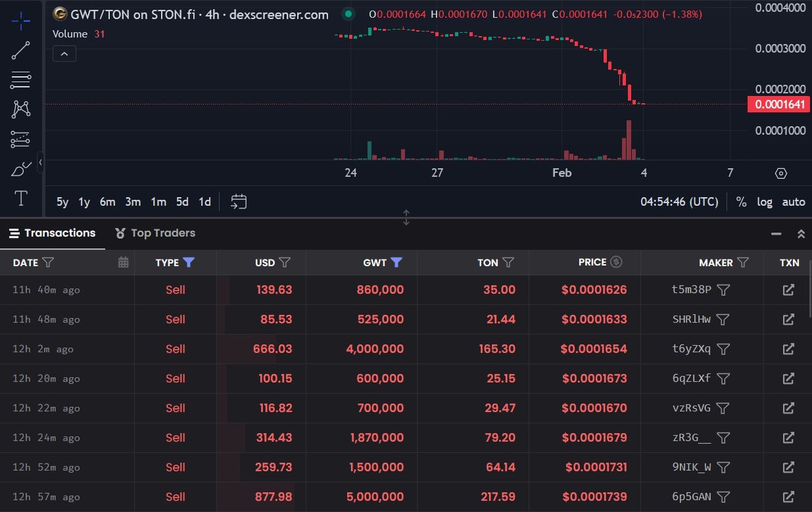The image size is (812, 512).
Task: Collapse the volume indicator legend
Action: (x=64, y=54)
